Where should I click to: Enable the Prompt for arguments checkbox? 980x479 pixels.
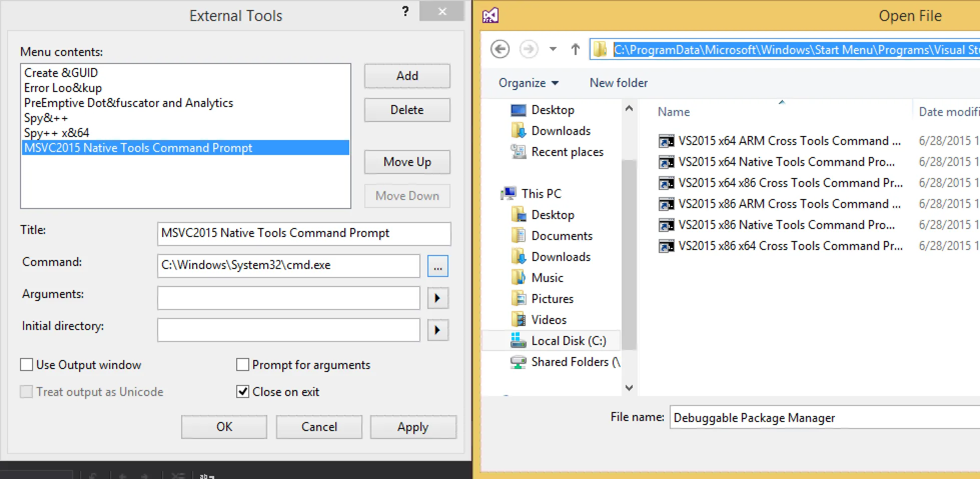tap(243, 364)
